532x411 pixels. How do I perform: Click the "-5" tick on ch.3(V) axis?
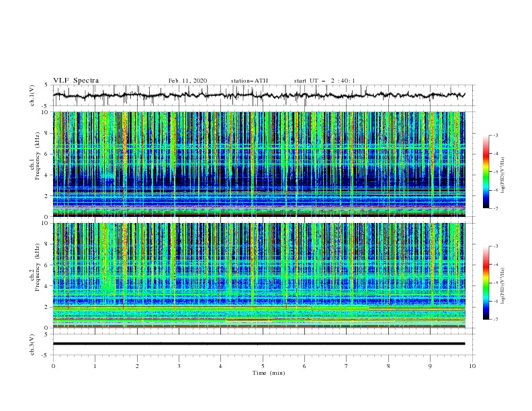coord(46,355)
